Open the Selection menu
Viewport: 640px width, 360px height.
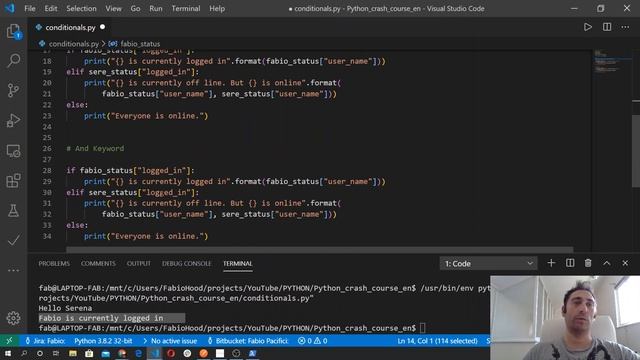coord(81,9)
